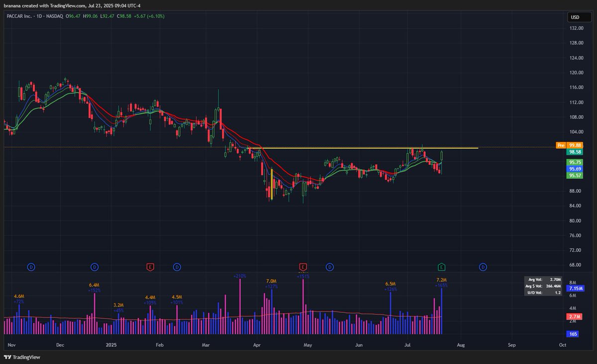Viewport: 597px width, 364px height.
Task: Click the 4.5M +101% volume label
Action: pyautogui.click(x=177, y=299)
